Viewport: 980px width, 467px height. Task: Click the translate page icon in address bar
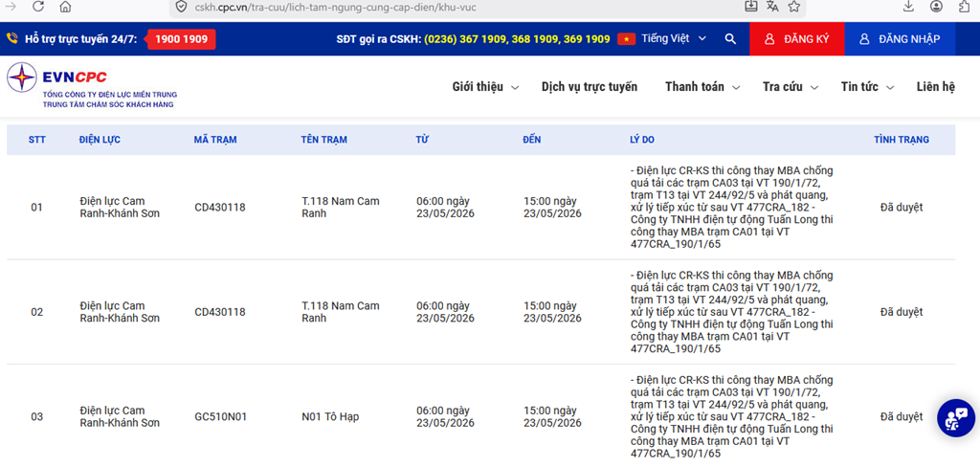tap(772, 7)
